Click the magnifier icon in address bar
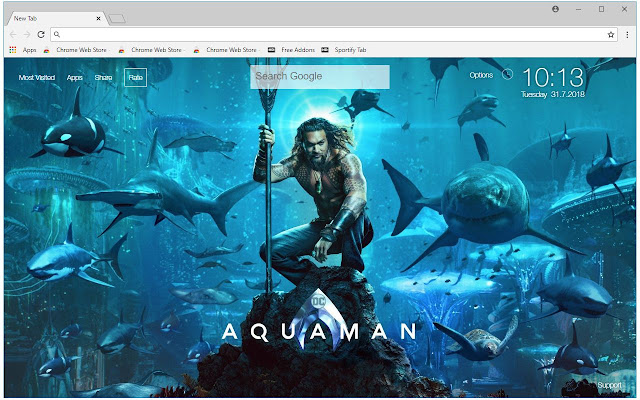This screenshot has width=640, height=400. click(x=57, y=35)
